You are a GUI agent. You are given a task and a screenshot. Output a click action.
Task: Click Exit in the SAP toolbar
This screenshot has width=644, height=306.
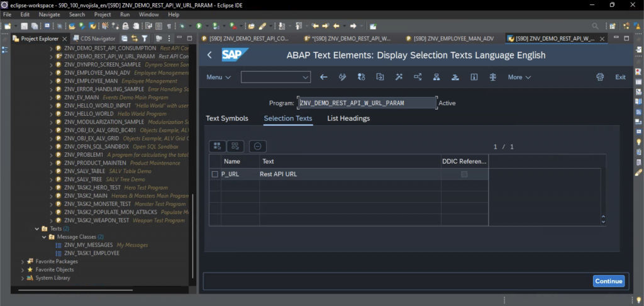pyautogui.click(x=620, y=77)
